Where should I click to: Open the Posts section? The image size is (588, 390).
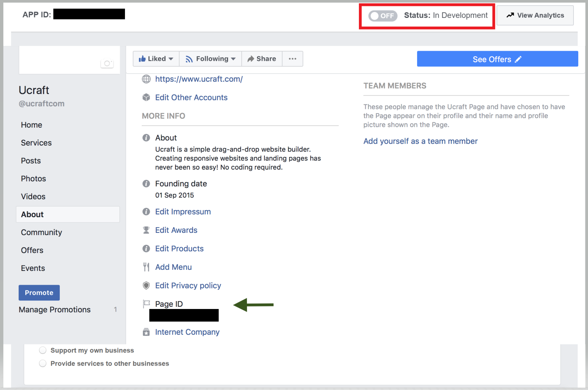(x=31, y=161)
